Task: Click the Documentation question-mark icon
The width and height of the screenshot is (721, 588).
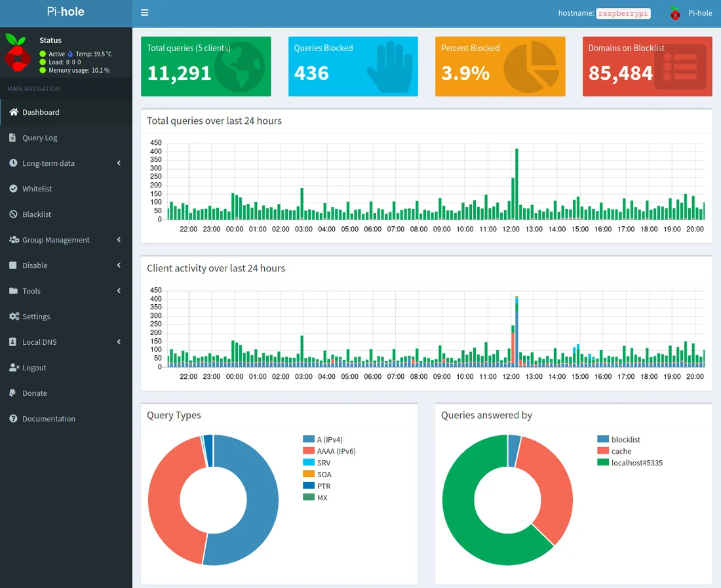Action: pyautogui.click(x=13, y=418)
